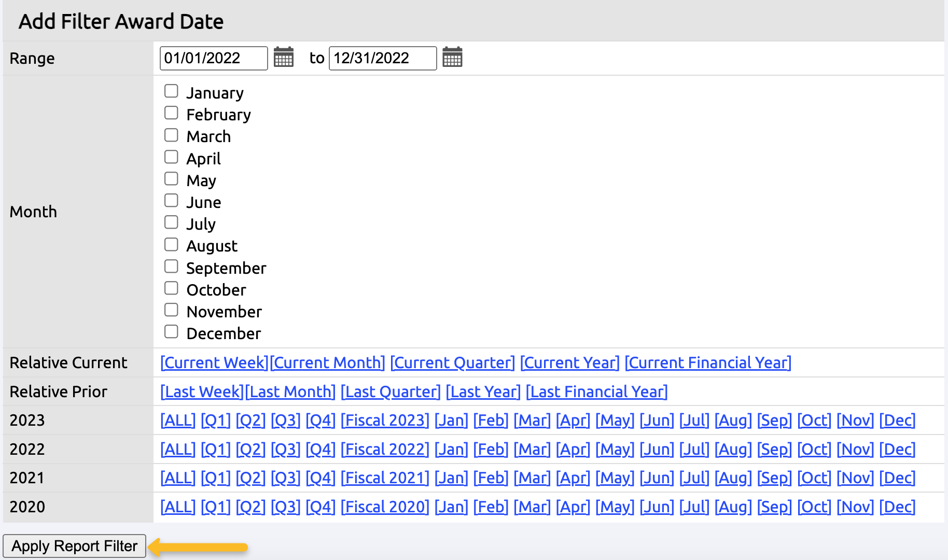Screen dimensions: 948x560
Task: Click the range start date field
Action: click(x=213, y=58)
